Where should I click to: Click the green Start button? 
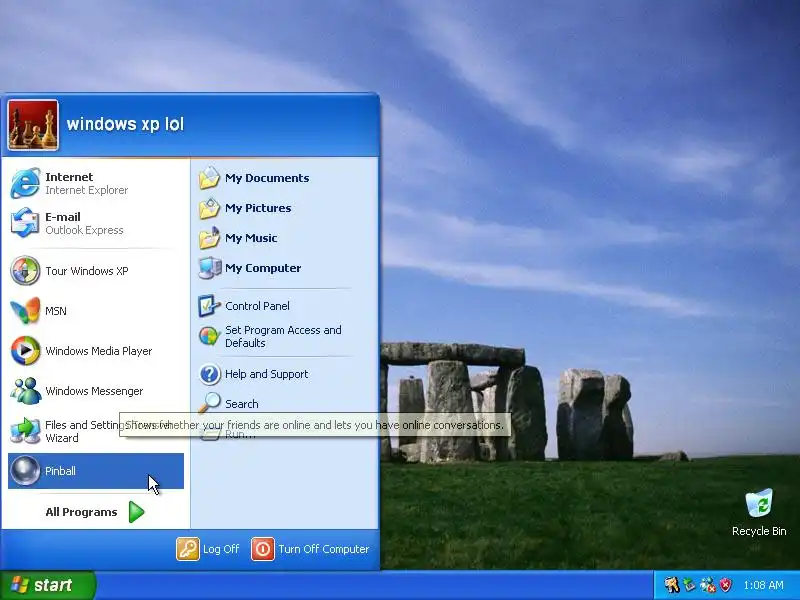tap(47, 585)
